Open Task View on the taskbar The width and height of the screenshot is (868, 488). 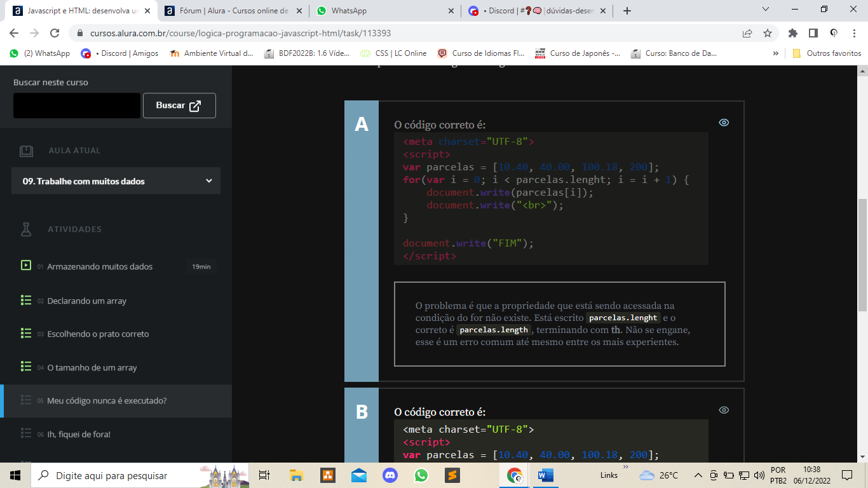tap(264, 475)
